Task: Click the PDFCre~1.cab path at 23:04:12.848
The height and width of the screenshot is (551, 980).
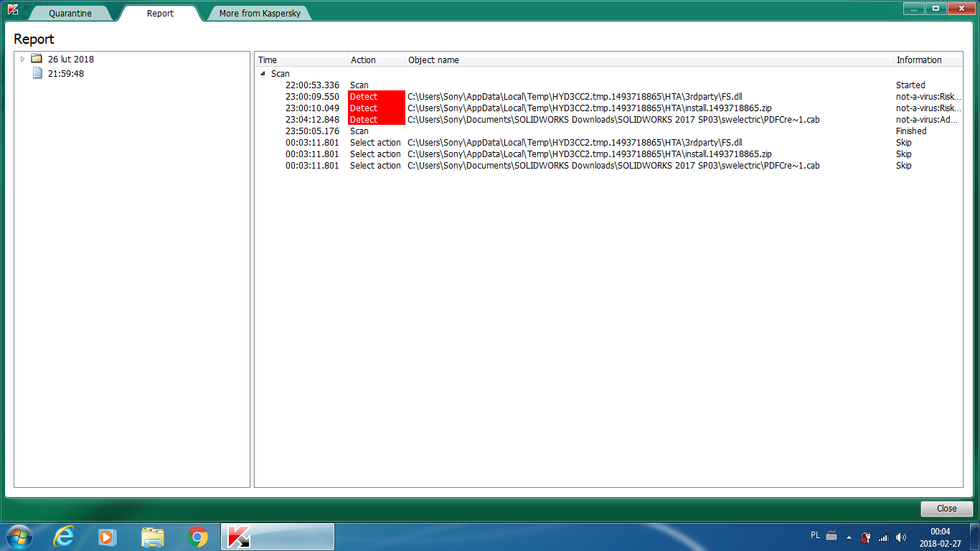Action: [613, 119]
